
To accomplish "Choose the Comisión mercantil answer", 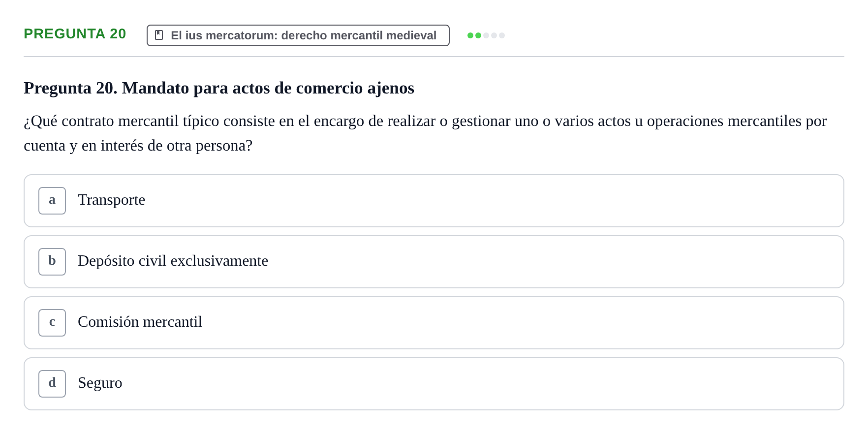I will click(x=434, y=323).
